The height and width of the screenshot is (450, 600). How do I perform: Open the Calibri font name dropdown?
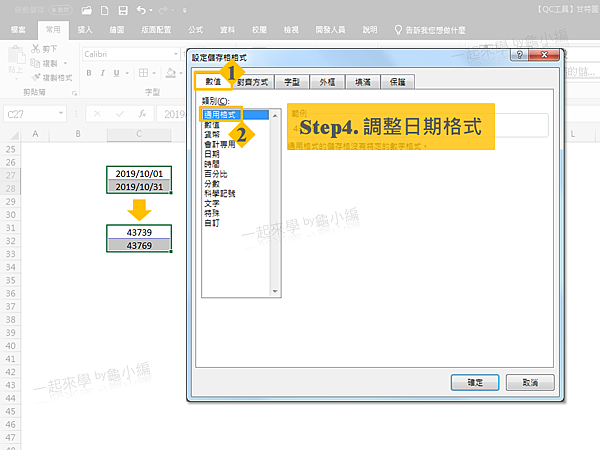click(x=176, y=54)
